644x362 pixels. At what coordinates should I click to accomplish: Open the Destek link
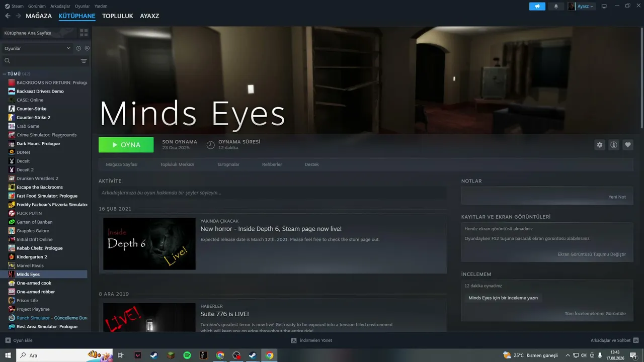coord(312,164)
